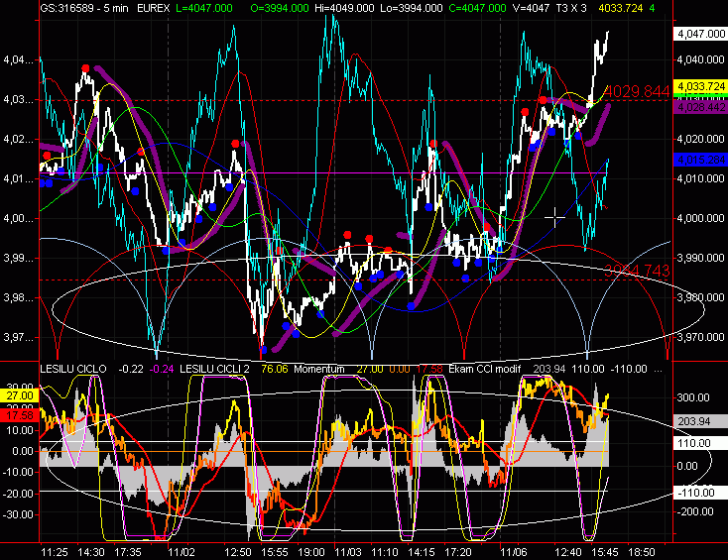Click the V=4047 volume value

[531, 8]
